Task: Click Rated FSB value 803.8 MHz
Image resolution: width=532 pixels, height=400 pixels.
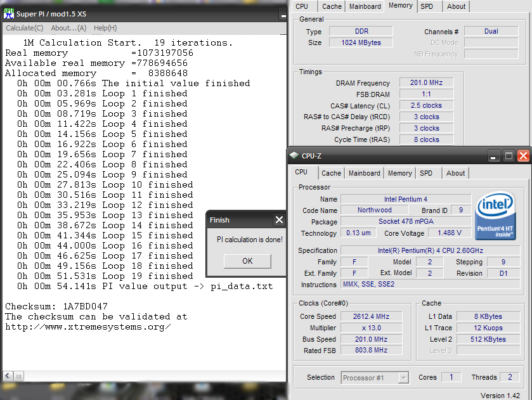Action: (x=371, y=350)
